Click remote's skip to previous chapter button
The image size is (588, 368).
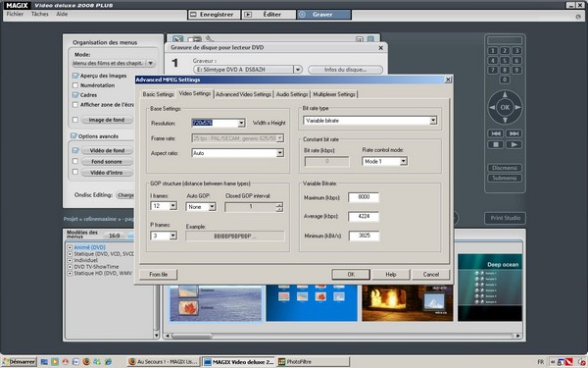pyautogui.click(x=496, y=133)
